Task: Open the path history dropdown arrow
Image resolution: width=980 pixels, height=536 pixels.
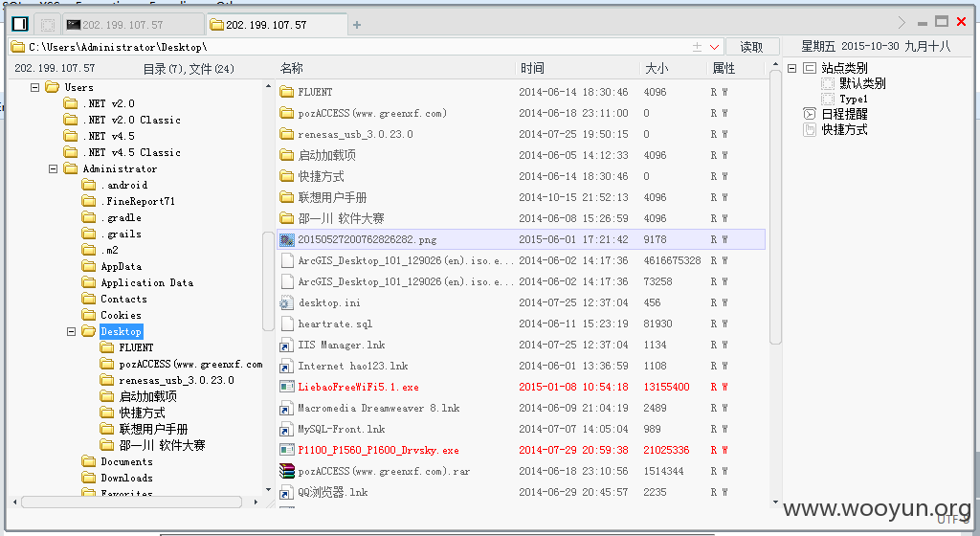Action: point(714,47)
